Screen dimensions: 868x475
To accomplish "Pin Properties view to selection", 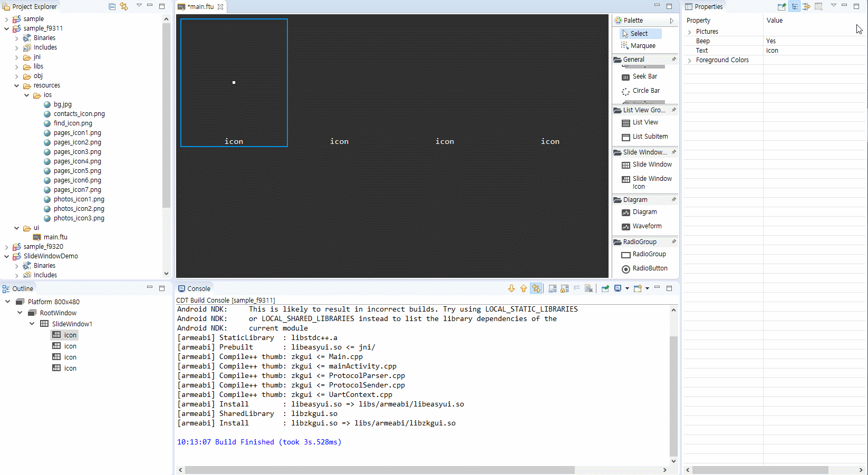I will point(782,6).
